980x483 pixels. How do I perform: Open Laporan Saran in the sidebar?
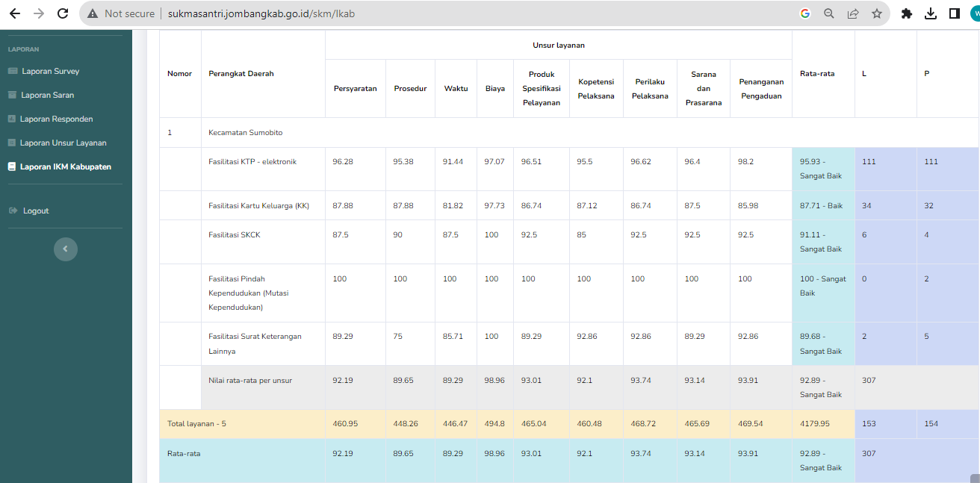[47, 95]
